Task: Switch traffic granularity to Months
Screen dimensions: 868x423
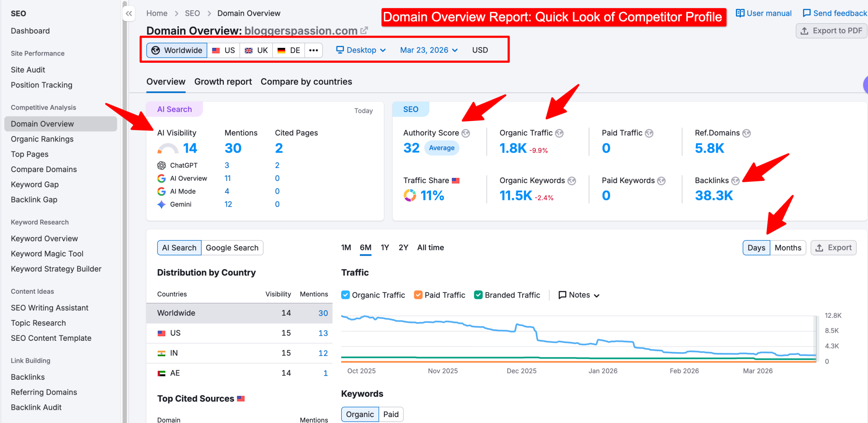Action: pos(787,248)
